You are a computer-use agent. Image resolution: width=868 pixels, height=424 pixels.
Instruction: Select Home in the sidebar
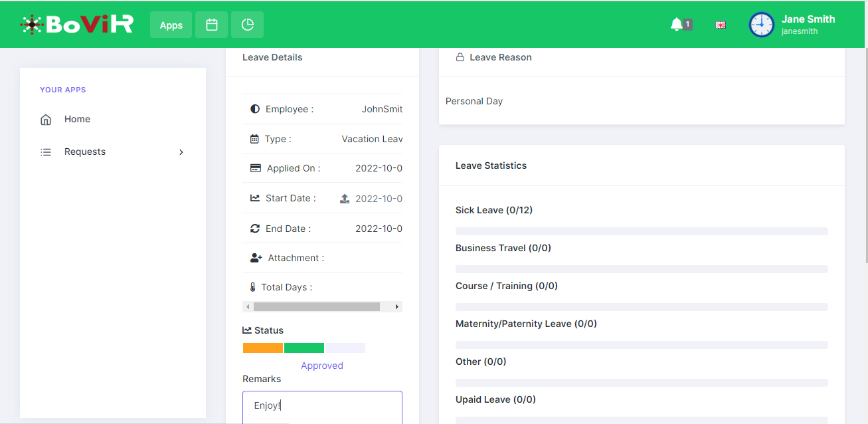click(x=77, y=119)
